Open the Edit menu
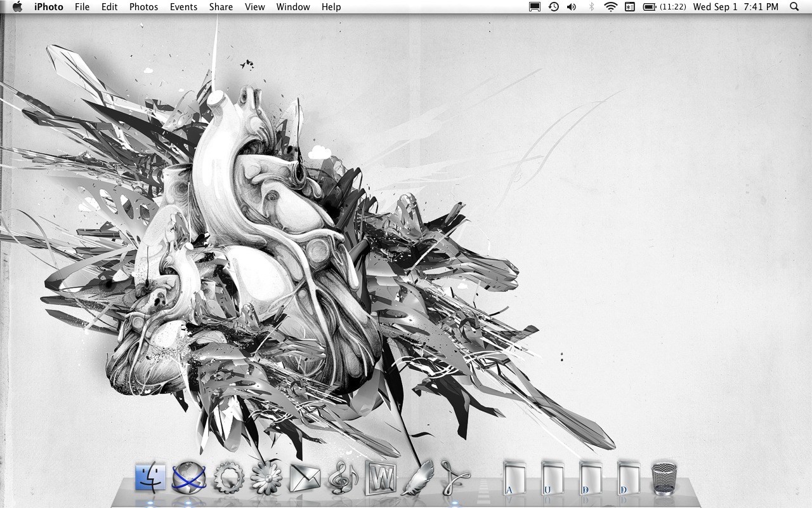812x508 pixels. 110,7
